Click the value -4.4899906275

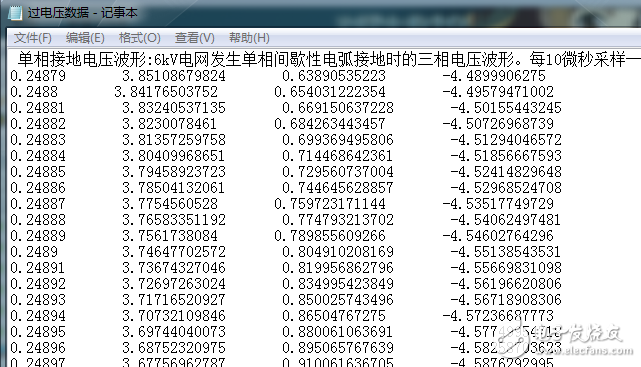(494, 76)
